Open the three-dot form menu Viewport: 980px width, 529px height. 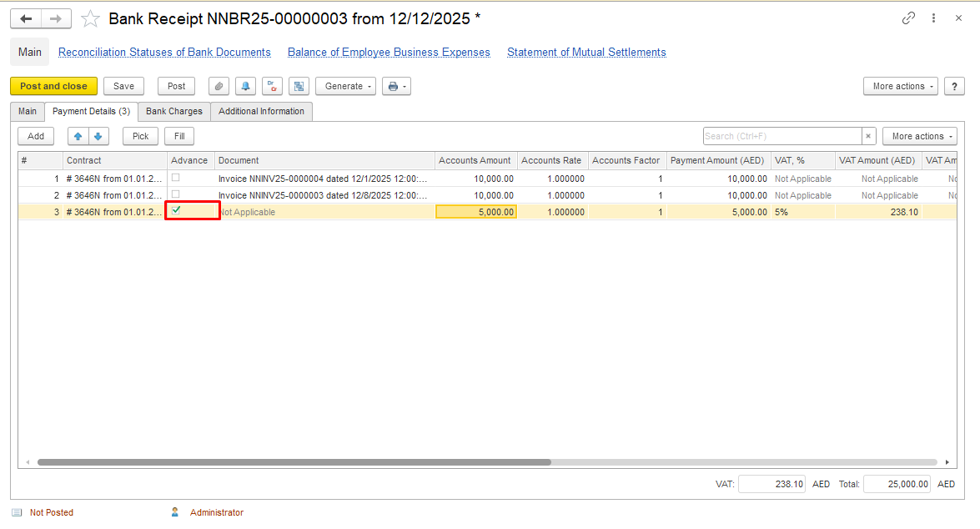(934, 18)
